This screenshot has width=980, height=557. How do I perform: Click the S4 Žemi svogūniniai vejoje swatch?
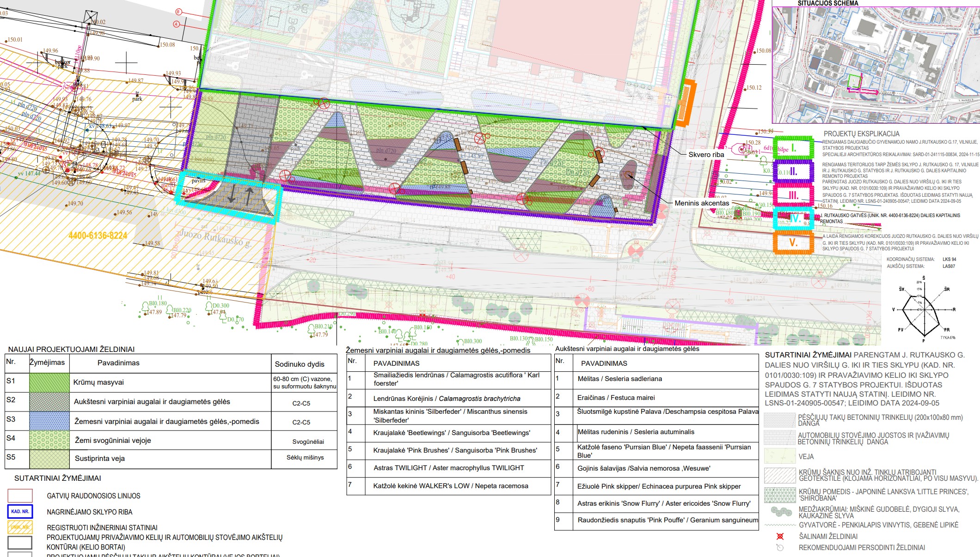pos(49,440)
